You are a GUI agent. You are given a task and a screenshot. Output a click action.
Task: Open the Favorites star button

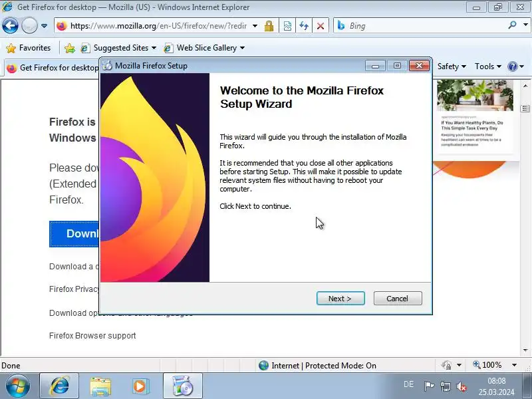(29, 48)
